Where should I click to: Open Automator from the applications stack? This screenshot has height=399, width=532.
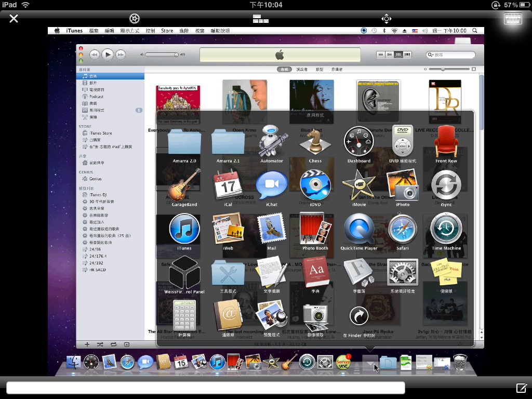[271, 142]
